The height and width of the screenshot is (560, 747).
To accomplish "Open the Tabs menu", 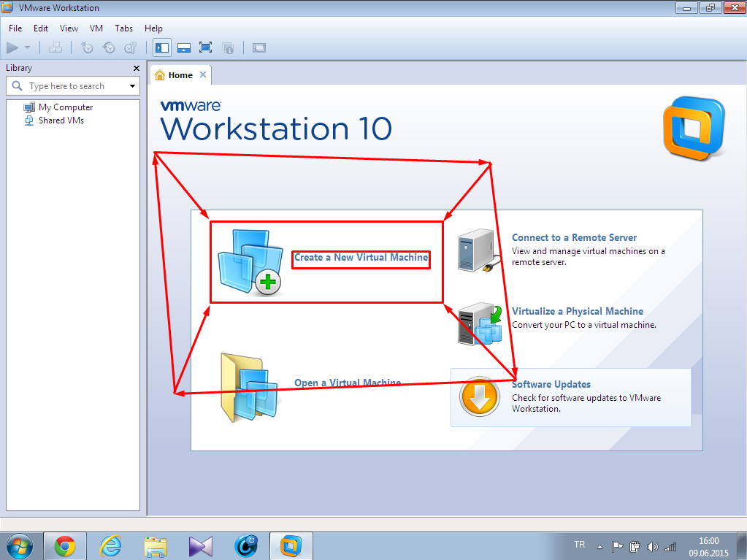I will click(x=124, y=28).
